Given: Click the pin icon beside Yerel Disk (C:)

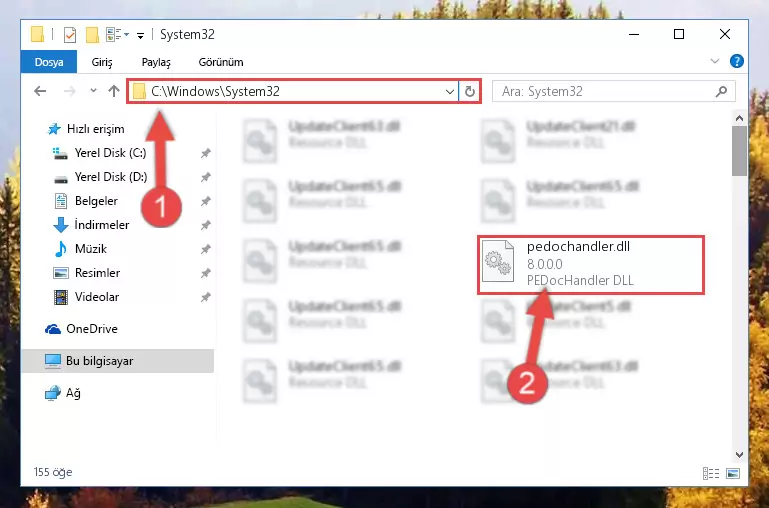Looking at the screenshot, I should [205, 153].
